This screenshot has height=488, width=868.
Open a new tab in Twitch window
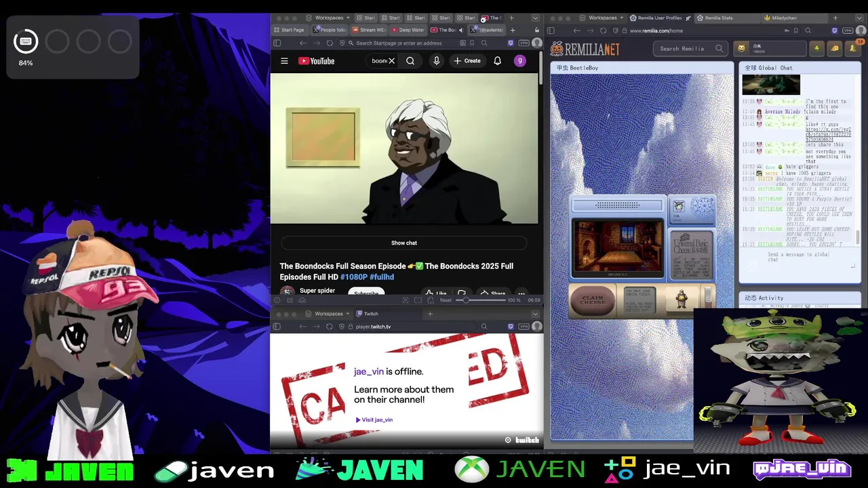430,314
